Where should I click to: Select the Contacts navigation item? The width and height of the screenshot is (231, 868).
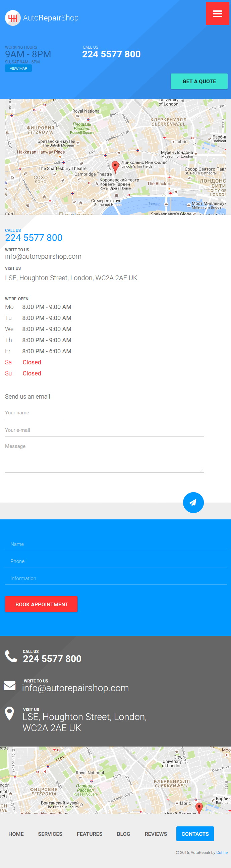195,834
